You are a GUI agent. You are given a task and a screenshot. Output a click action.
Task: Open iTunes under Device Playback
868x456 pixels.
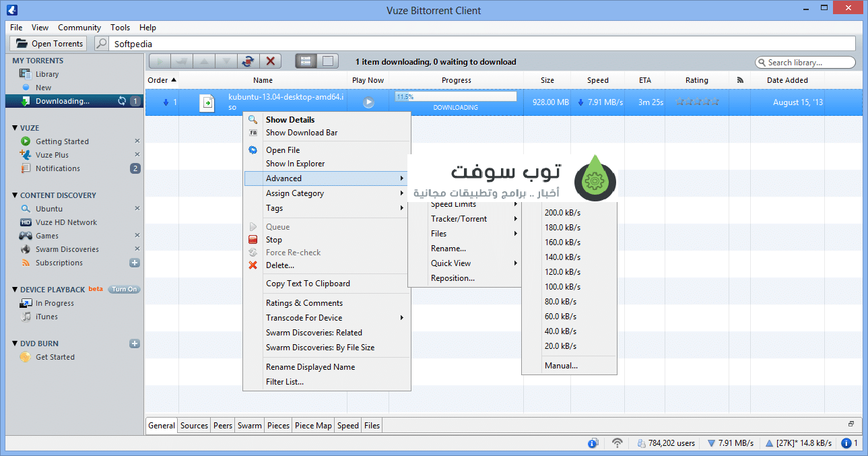click(x=46, y=317)
